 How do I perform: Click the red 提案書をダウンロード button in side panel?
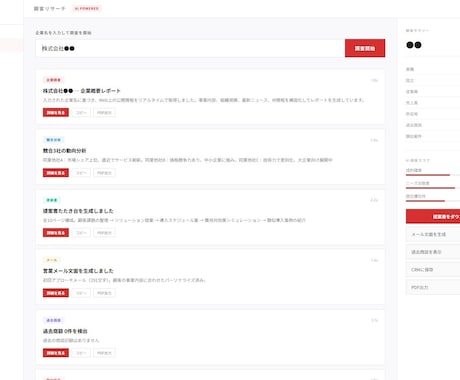pyautogui.click(x=433, y=216)
